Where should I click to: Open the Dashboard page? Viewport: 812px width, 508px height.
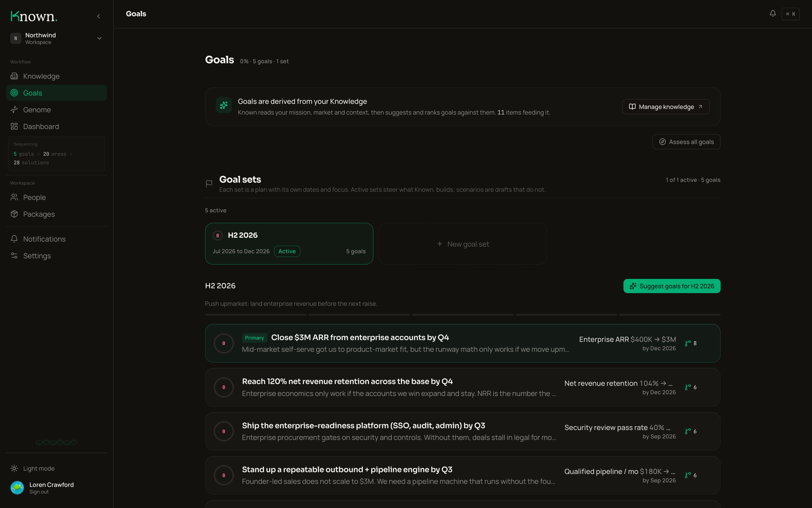click(56, 126)
